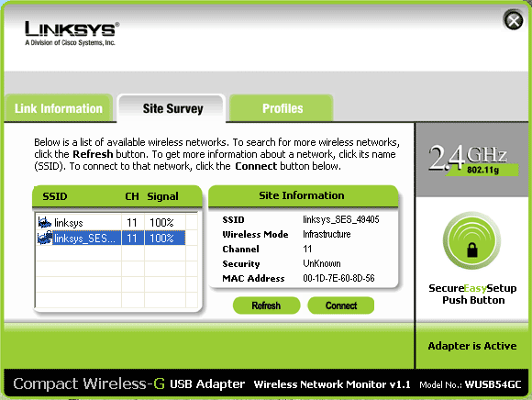Click the Site Information header
Viewport: 532px width, 400px height.
pyautogui.click(x=301, y=195)
